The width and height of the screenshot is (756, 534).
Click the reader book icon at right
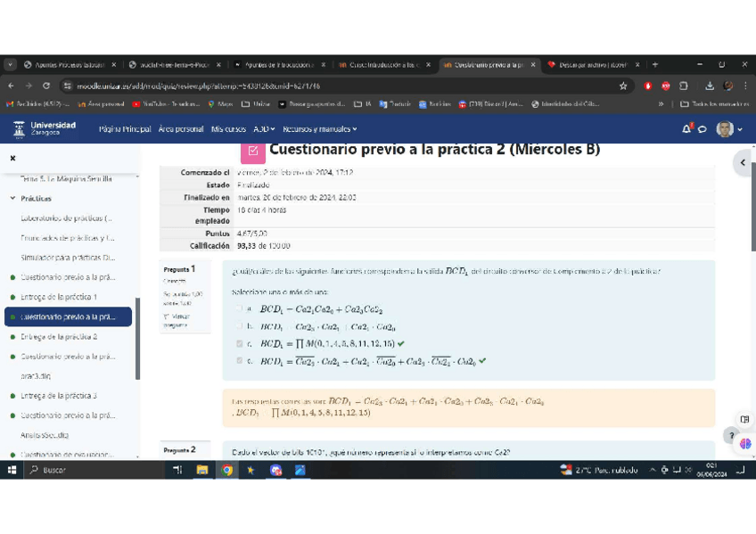[x=745, y=419]
